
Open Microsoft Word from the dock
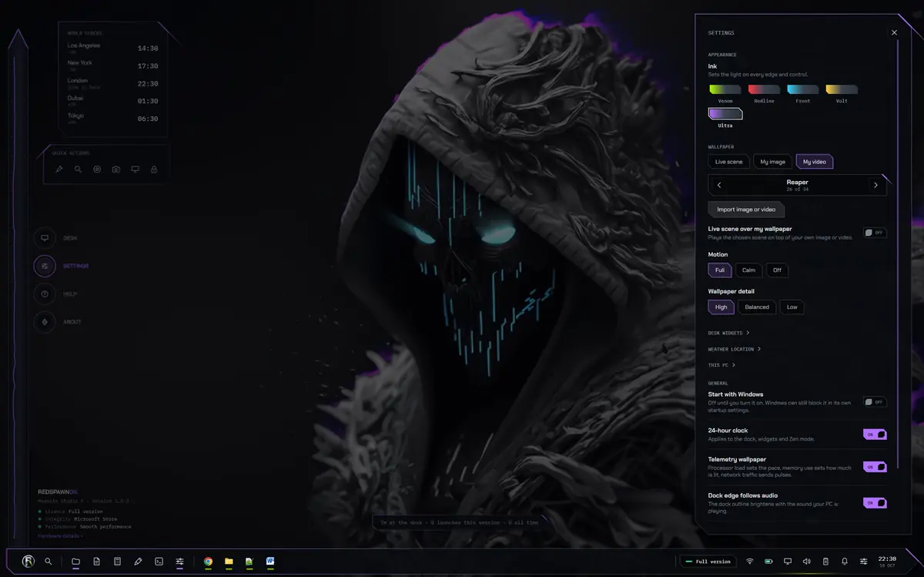pos(270,562)
